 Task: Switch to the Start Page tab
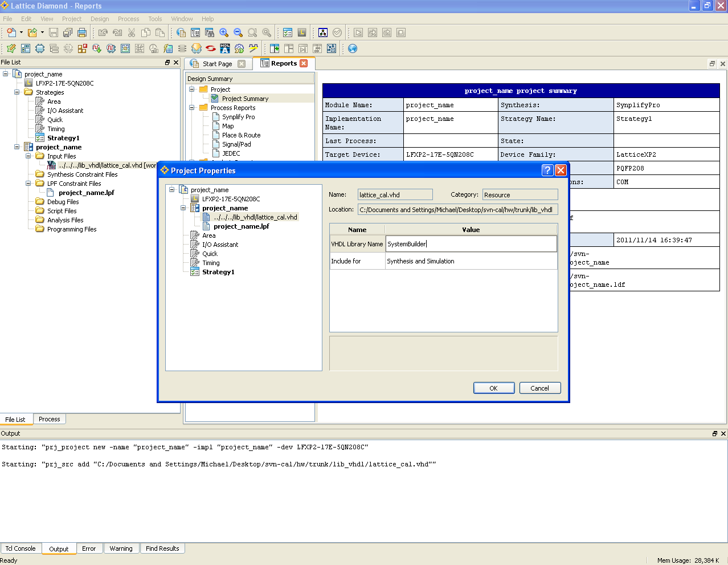pos(218,64)
